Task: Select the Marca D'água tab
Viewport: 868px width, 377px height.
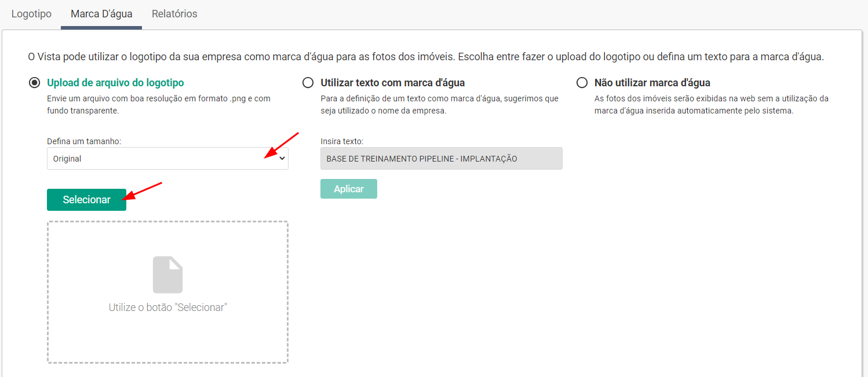Action: coord(101,14)
